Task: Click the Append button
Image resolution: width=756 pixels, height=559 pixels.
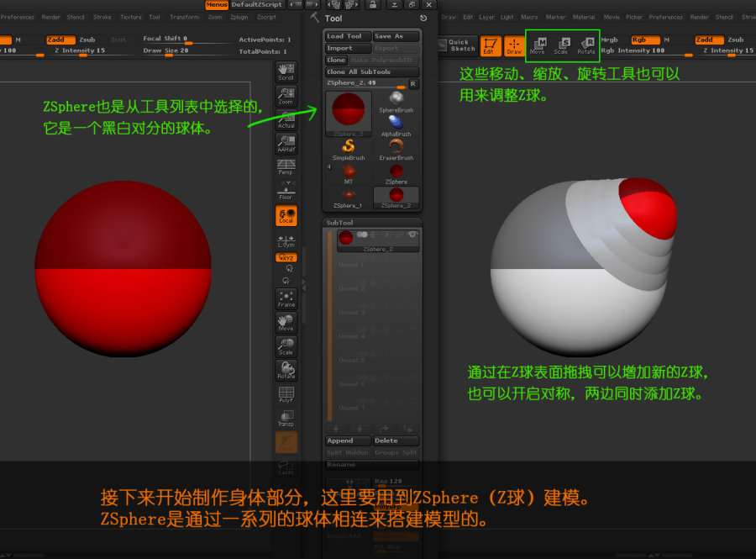Action: point(348,440)
